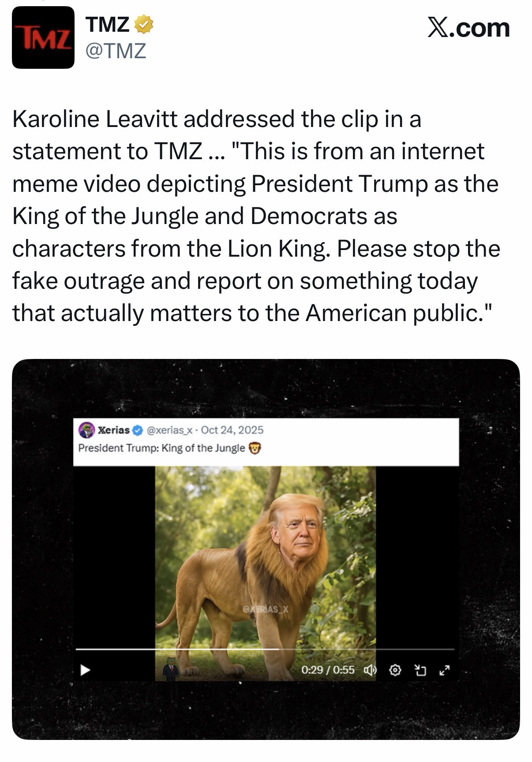Click the @XERIAS_X watermark on the video
532x762 pixels.
pyautogui.click(x=266, y=609)
